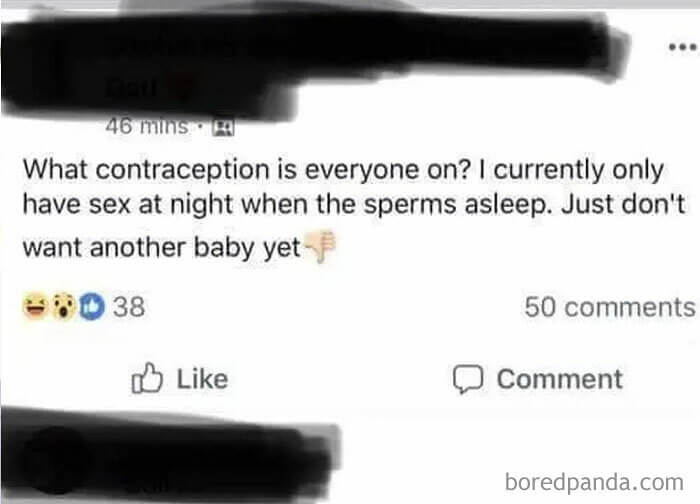Click the thumbs-down emoji in the post
The height and width of the screenshot is (504, 700).
pos(319,248)
